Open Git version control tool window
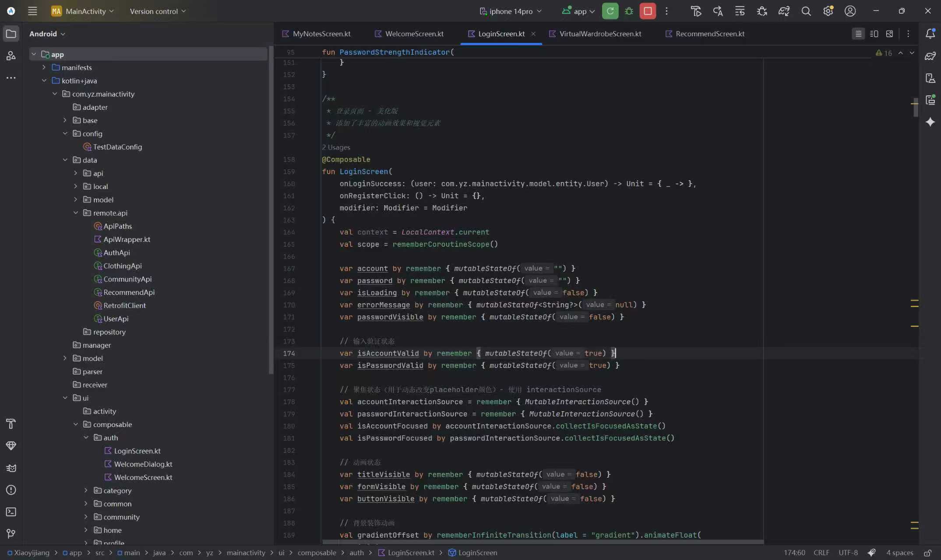Viewport: 941px width, 560px height. 11,533
